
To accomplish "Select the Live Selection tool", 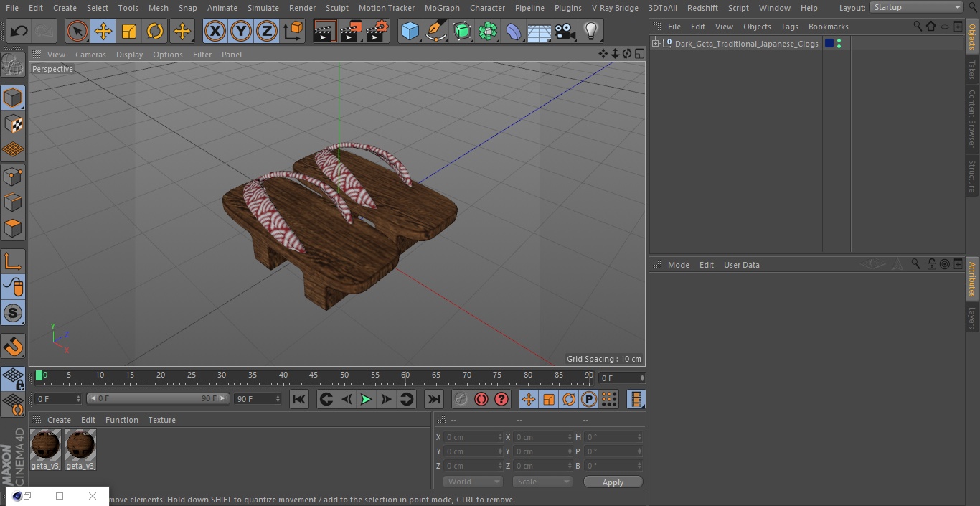I will coord(77,31).
